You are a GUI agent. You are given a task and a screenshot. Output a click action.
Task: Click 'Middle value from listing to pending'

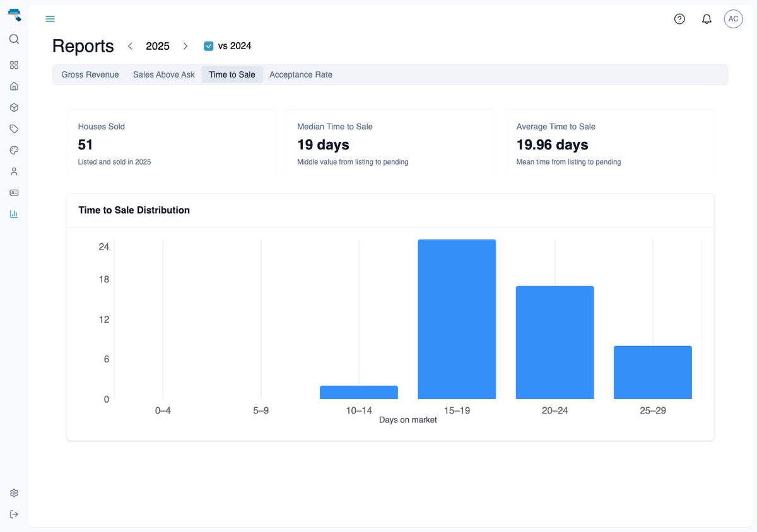click(353, 162)
